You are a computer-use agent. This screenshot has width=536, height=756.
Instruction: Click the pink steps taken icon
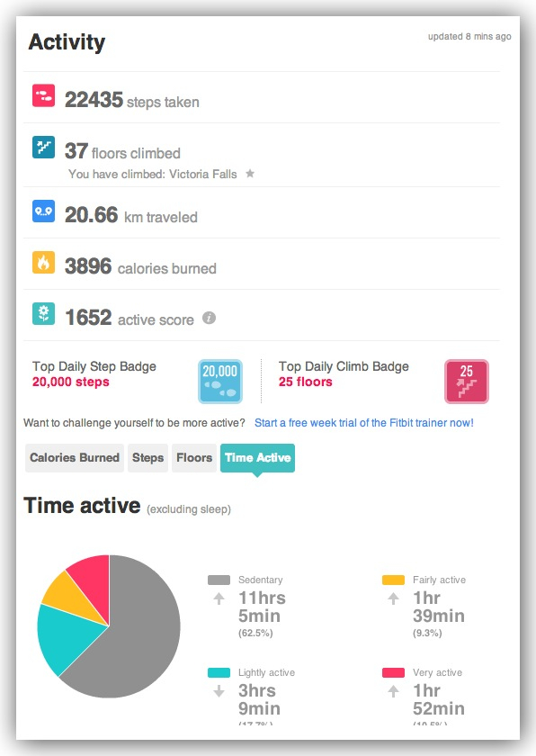coord(43,95)
